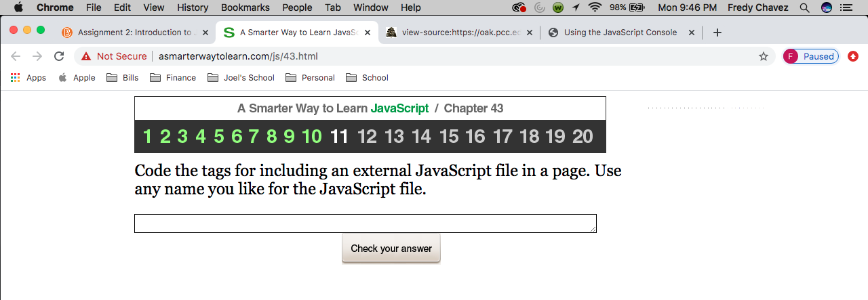Open the Apple menu

click(x=18, y=7)
